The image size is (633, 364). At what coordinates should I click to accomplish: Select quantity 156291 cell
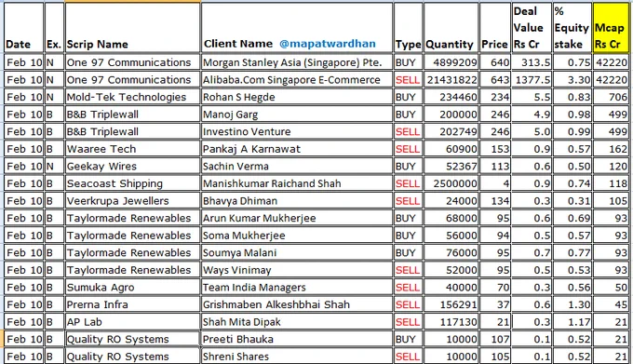pos(451,305)
